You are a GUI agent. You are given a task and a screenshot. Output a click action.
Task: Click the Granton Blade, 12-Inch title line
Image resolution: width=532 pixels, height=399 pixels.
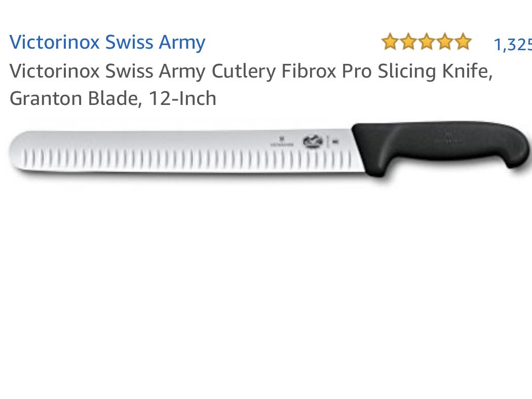click(113, 98)
